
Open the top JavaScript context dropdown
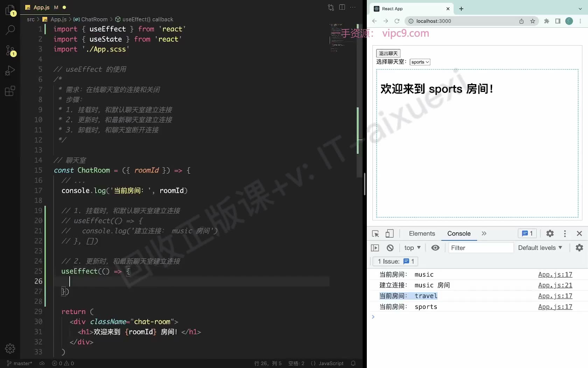[412, 248]
